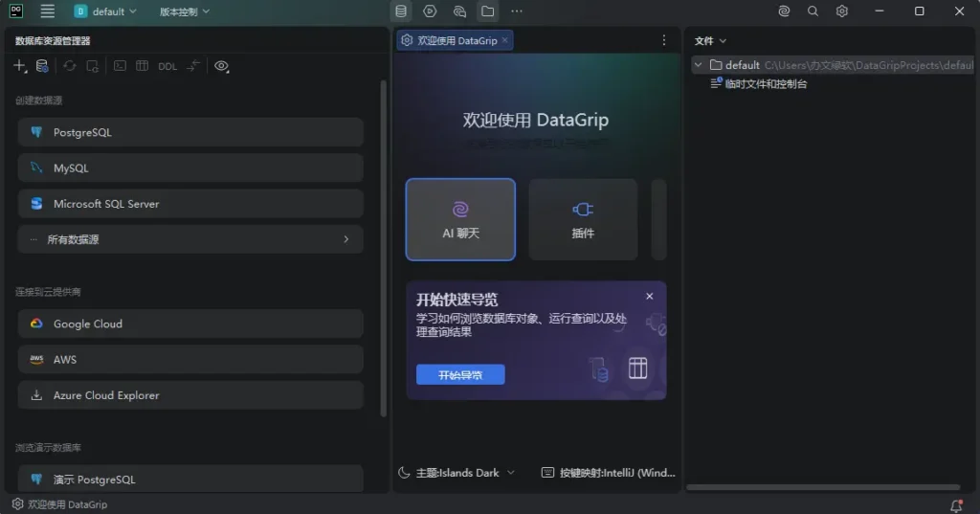
Task: Click the 开始导览 button
Action: pyautogui.click(x=460, y=374)
